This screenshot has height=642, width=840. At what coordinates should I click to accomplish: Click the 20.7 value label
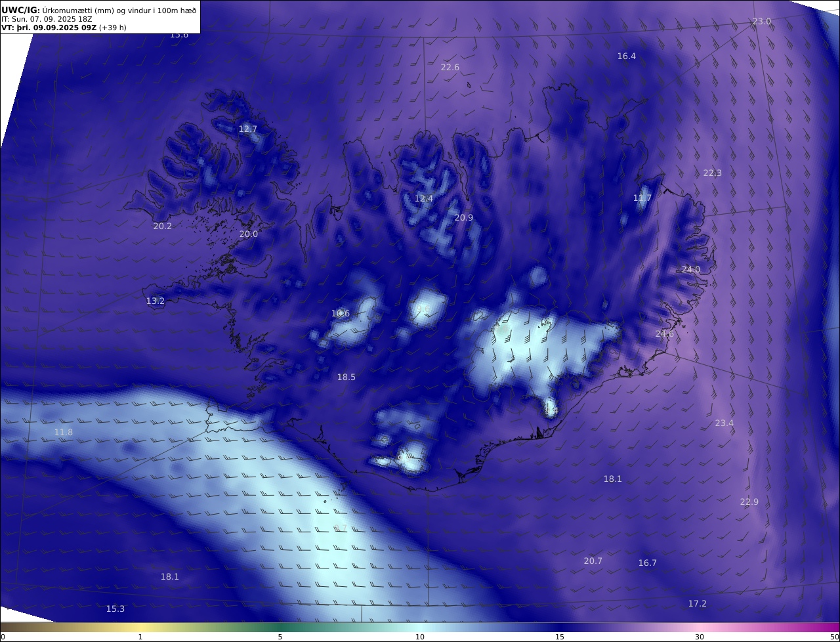click(x=593, y=561)
